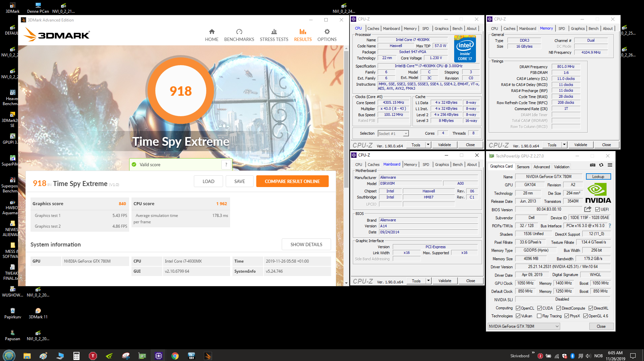644x361 pixels.
Task: Open Graphics tab in top-left CPU-Z
Action: 441,29
